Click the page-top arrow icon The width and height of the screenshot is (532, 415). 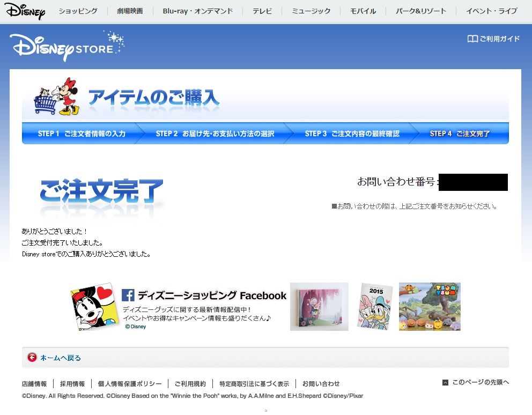[x=445, y=382]
